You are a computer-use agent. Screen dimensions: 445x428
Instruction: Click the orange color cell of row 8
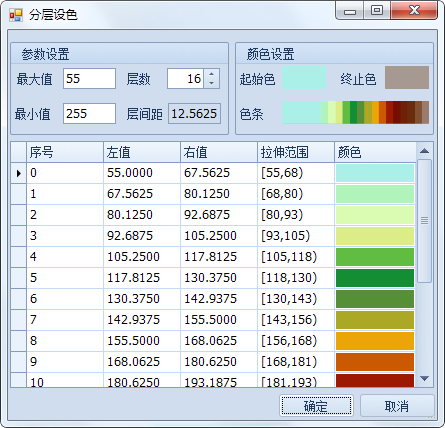click(375, 341)
